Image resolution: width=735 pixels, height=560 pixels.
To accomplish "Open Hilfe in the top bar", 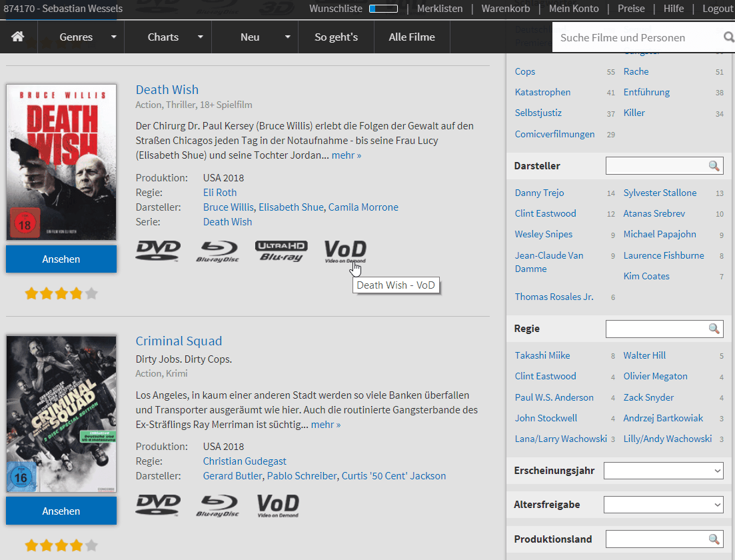I will coord(674,9).
